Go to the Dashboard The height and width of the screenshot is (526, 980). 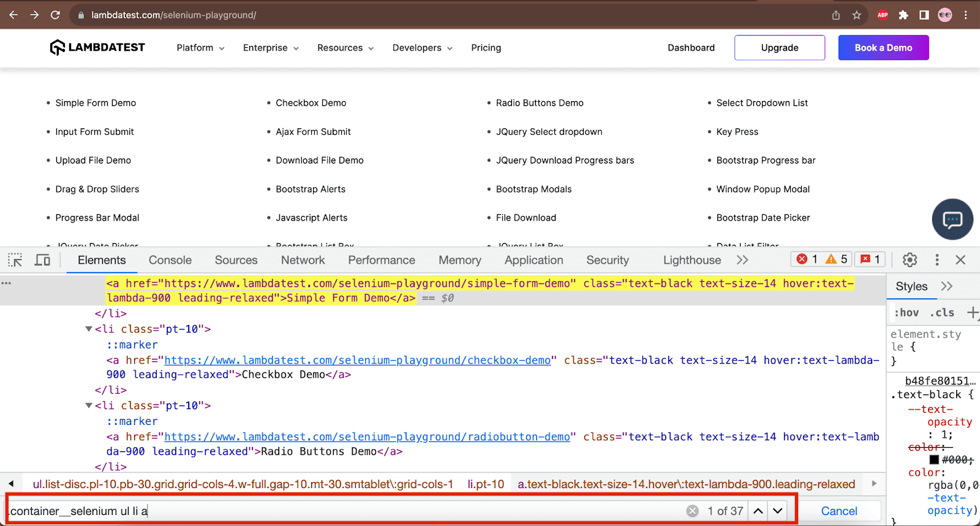pos(691,48)
